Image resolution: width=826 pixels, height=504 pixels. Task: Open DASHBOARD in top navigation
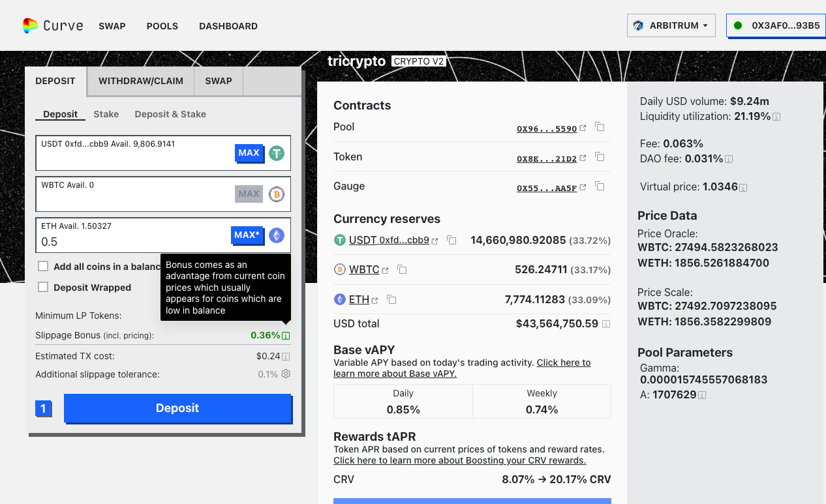click(228, 26)
